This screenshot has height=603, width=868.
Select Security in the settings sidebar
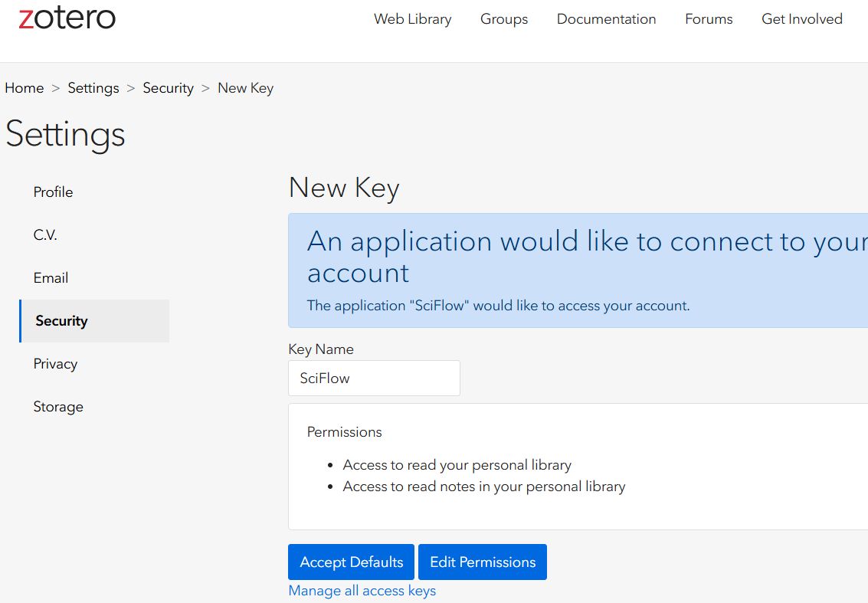[61, 321]
